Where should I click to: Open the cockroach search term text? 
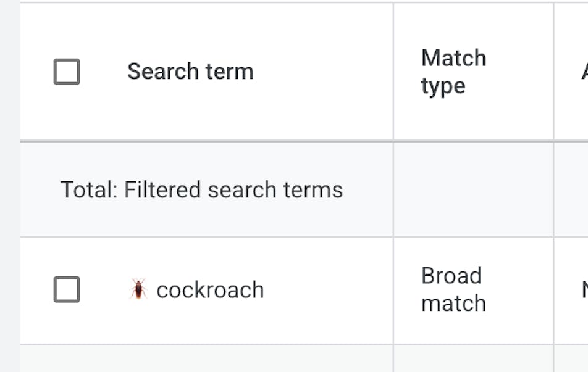tap(210, 290)
